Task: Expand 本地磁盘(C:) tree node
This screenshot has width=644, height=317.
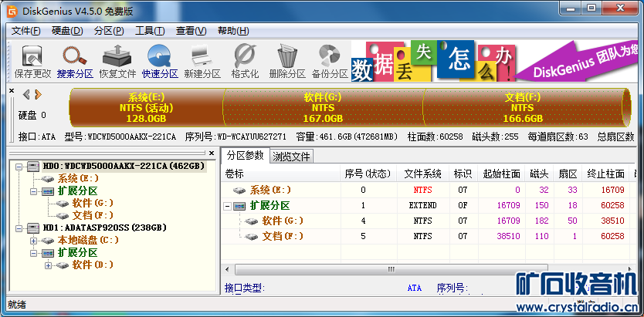Action: tap(34, 241)
